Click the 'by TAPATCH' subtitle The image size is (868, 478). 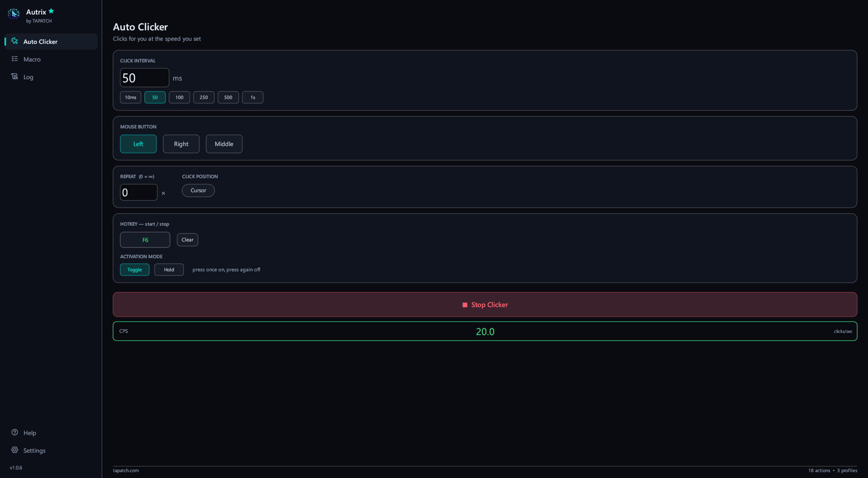point(39,21)
